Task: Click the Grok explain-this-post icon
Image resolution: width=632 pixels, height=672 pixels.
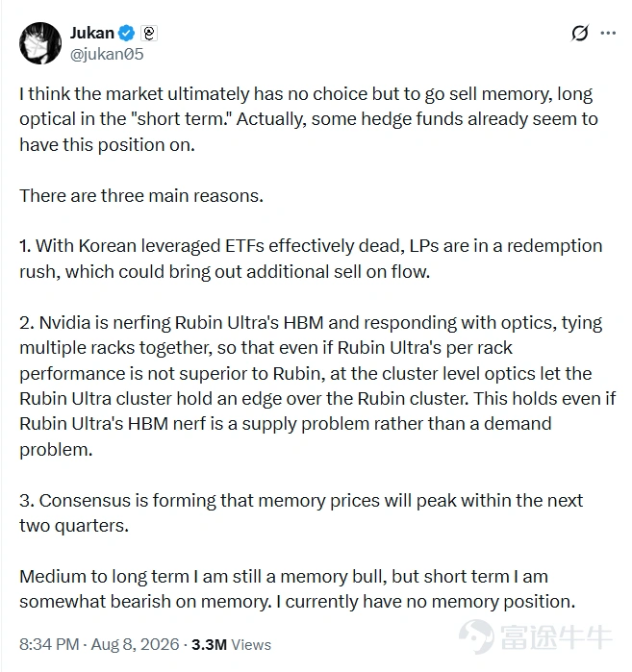Action: [580, 33]
